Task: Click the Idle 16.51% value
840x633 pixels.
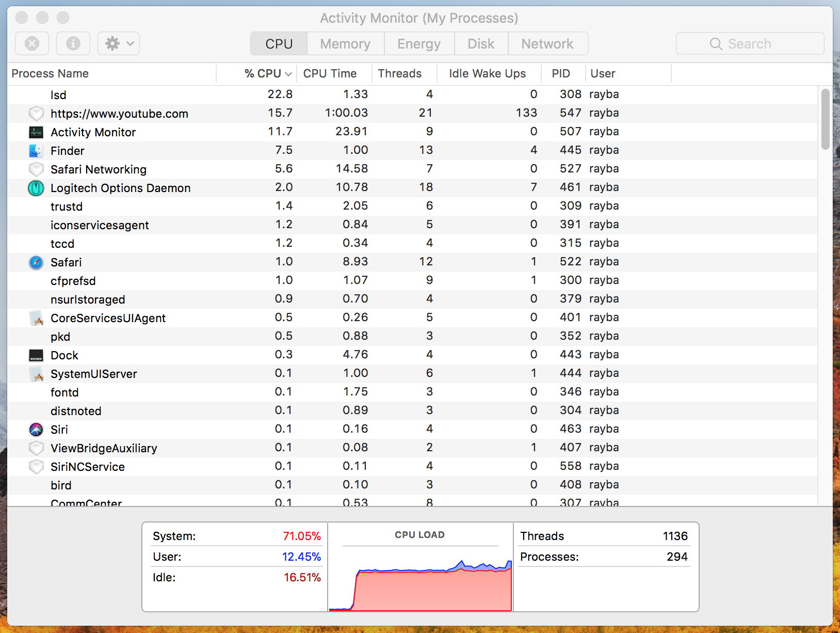Action: (x=302, y=577)
